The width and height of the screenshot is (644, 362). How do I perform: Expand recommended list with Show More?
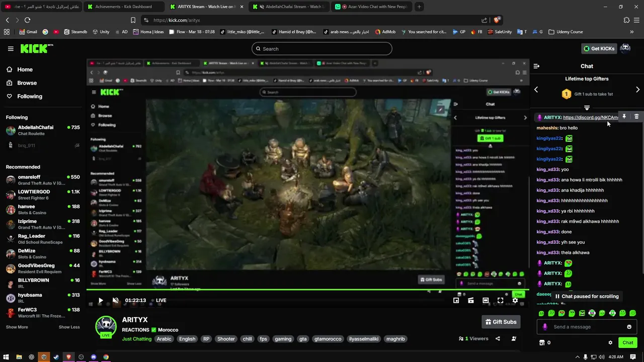tap(17, 327)
